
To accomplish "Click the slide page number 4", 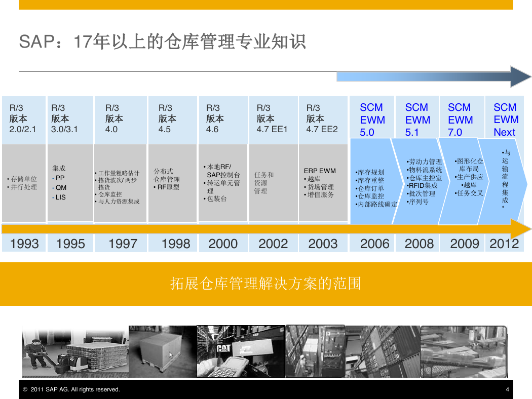I will point(507,389).
